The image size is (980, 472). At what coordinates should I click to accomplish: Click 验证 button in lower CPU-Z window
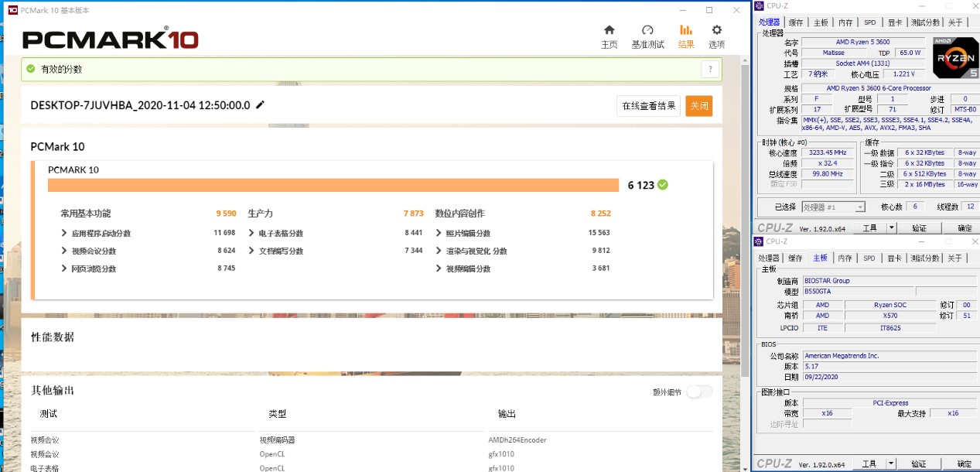(x=920, y=464)
